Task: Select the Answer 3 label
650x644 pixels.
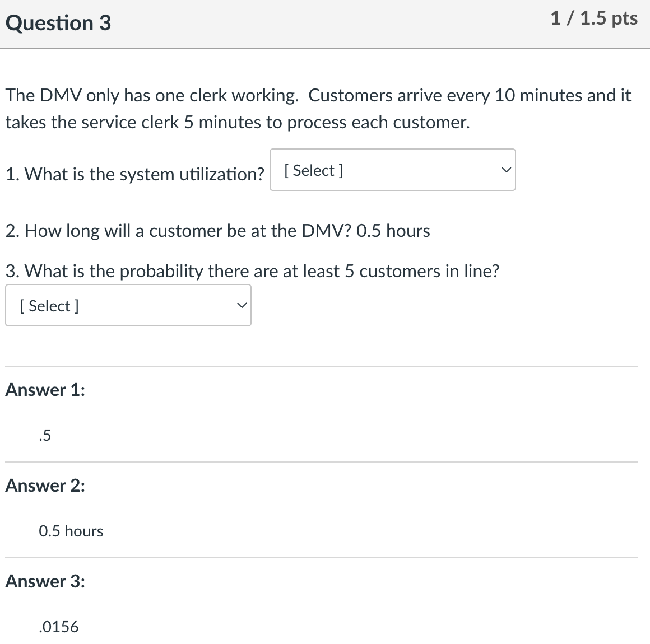Action: click(45, 581)
